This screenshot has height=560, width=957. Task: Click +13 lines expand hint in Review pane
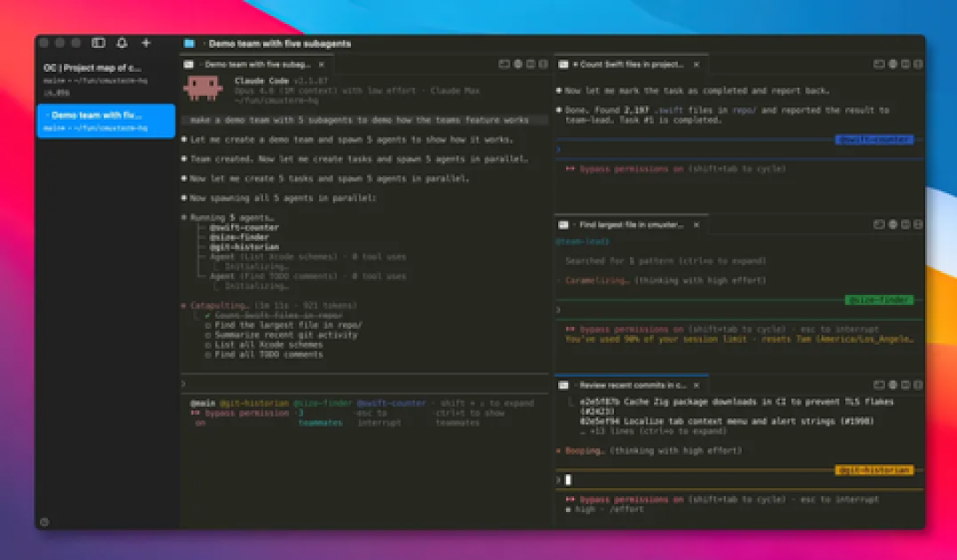coord(653,432)
